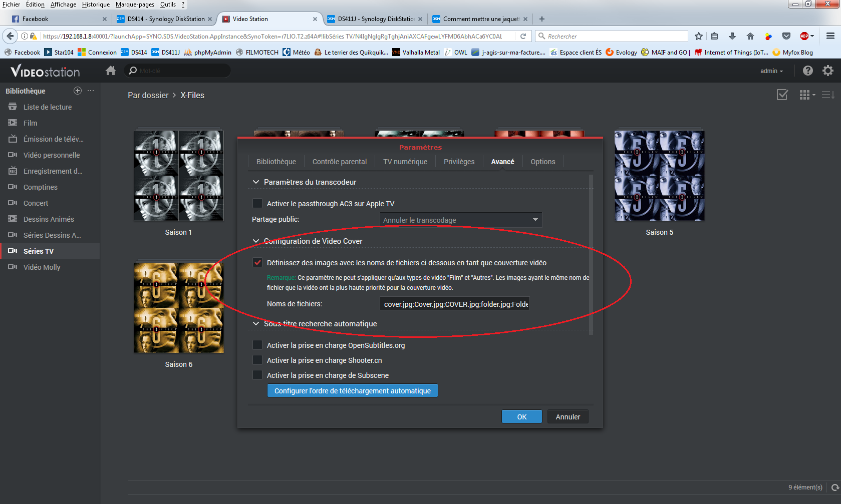The width and height of the screenshot is (841, 504).
Task: Enable OpenSubtitles.org support
Action: 257,345
